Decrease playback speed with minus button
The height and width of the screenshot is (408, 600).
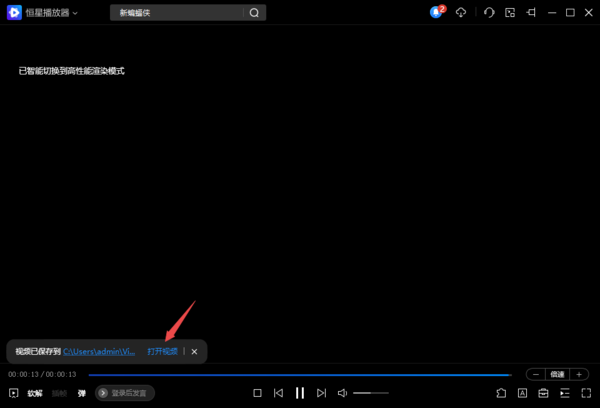[536, 374]
